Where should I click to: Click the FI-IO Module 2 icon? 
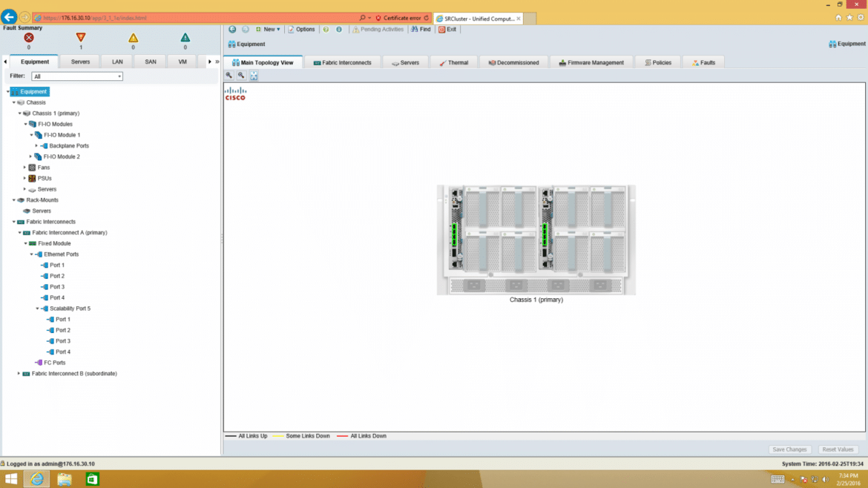click(x=38, y=156)
